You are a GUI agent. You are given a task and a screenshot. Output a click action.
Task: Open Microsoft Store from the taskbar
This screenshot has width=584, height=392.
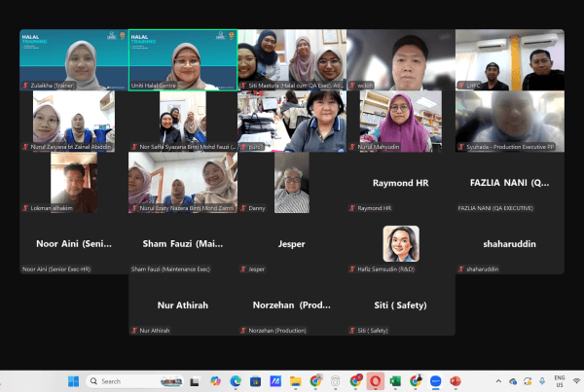[255, 381]
